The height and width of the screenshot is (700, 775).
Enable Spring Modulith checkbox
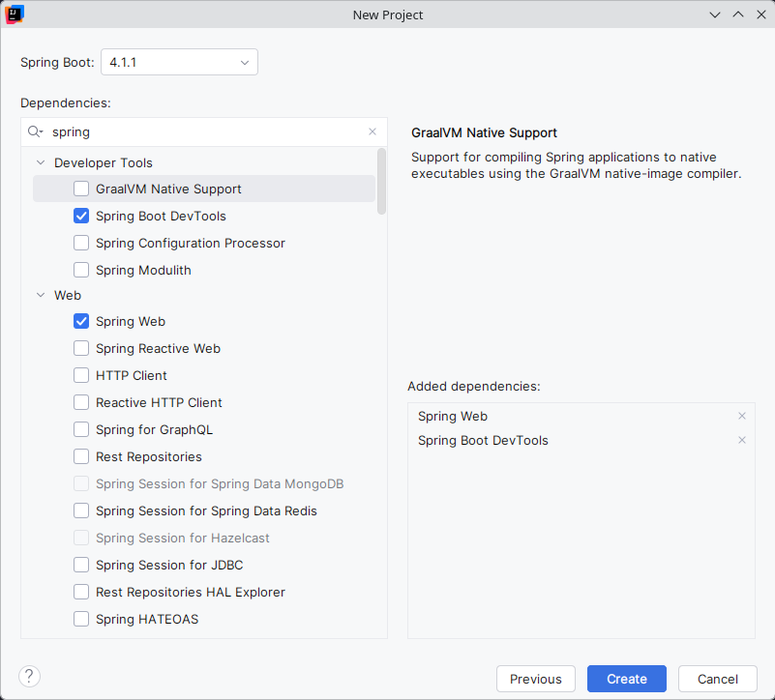(x=81, y=270)
